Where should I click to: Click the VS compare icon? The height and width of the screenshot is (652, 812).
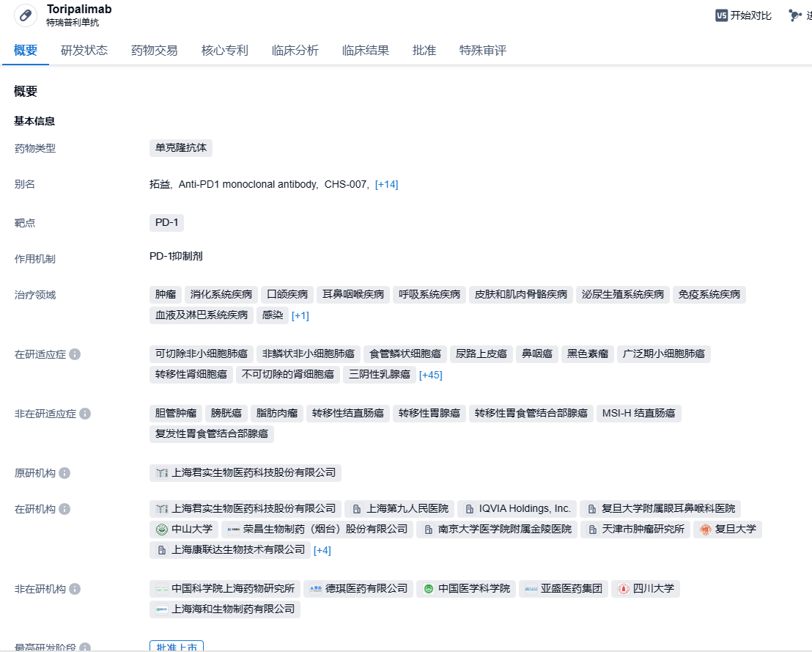click(721, 15)
